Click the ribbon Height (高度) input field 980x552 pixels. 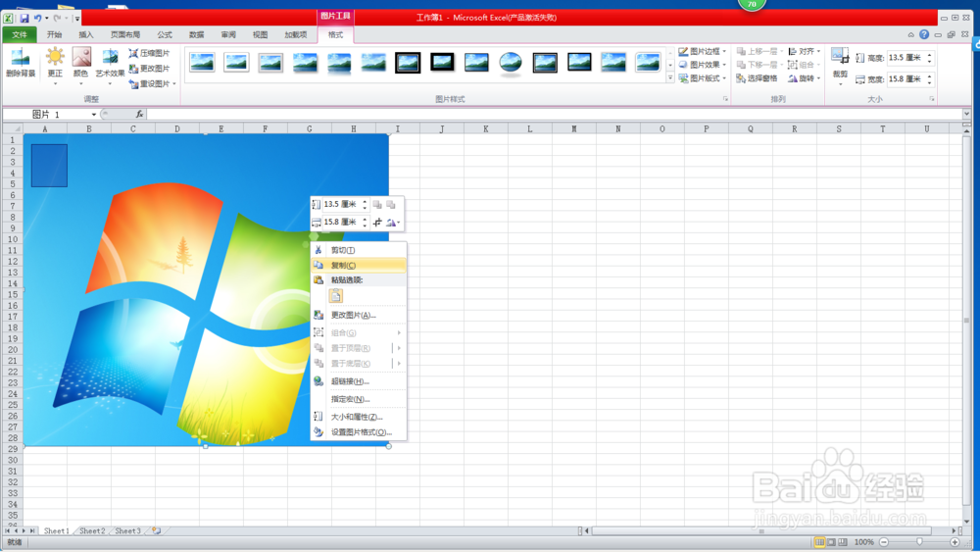point(906,58)
